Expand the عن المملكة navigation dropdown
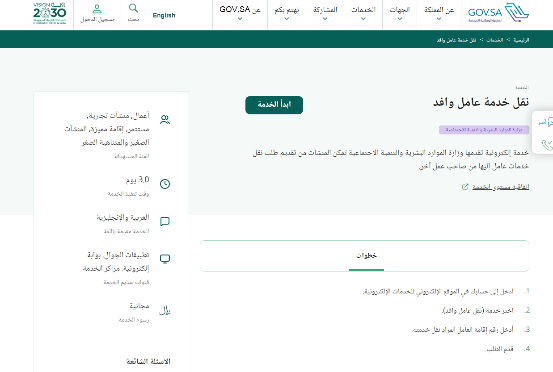553x372 pixels. coord(439,13)
